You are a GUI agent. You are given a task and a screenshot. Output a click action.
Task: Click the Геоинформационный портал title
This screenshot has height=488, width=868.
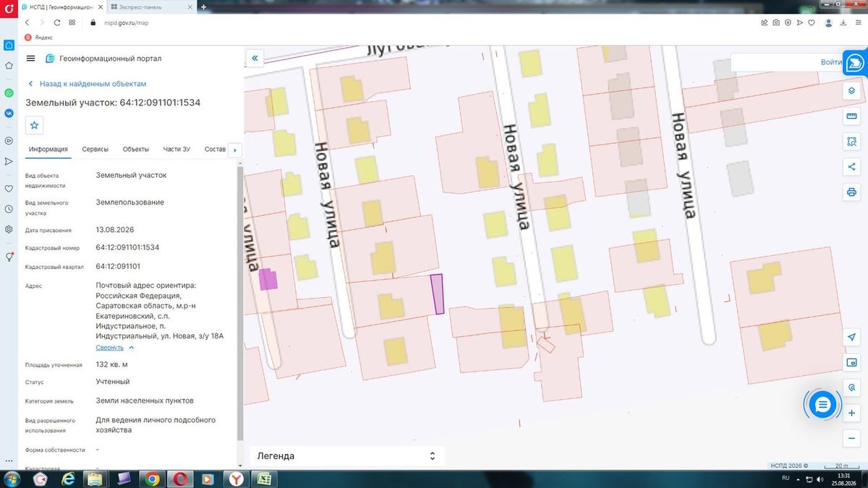coord(111,59)
